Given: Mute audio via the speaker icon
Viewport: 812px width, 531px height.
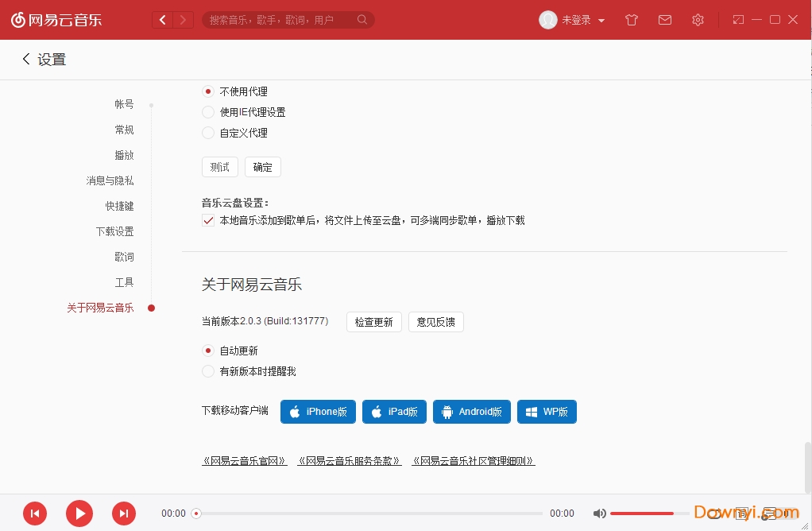Looking at the screenshot, I should point(600,513).
